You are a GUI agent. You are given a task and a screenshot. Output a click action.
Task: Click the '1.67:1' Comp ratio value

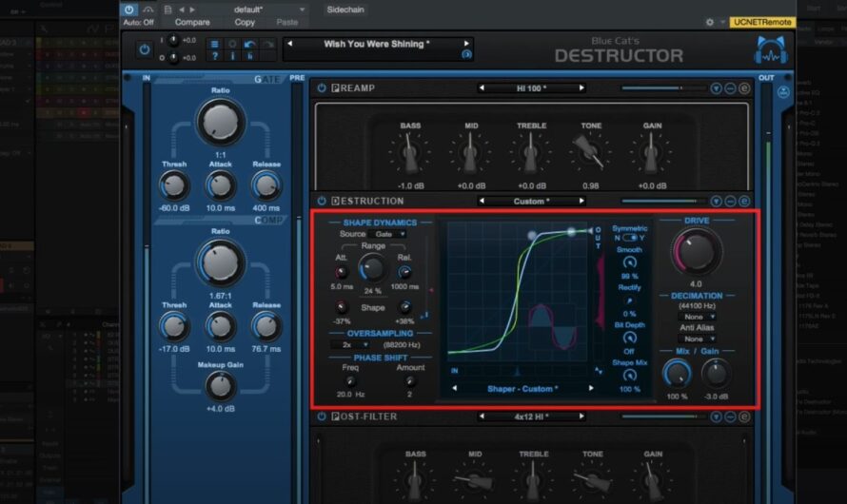(221, 297)
